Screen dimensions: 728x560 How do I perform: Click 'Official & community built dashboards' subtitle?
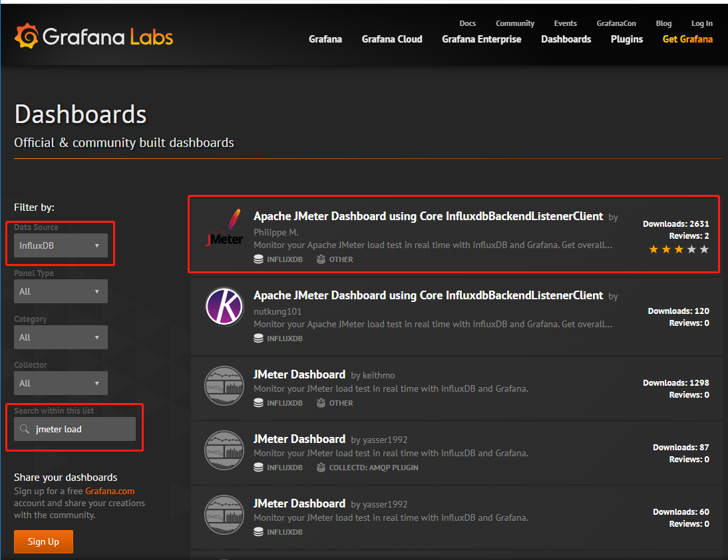(124, 143)
